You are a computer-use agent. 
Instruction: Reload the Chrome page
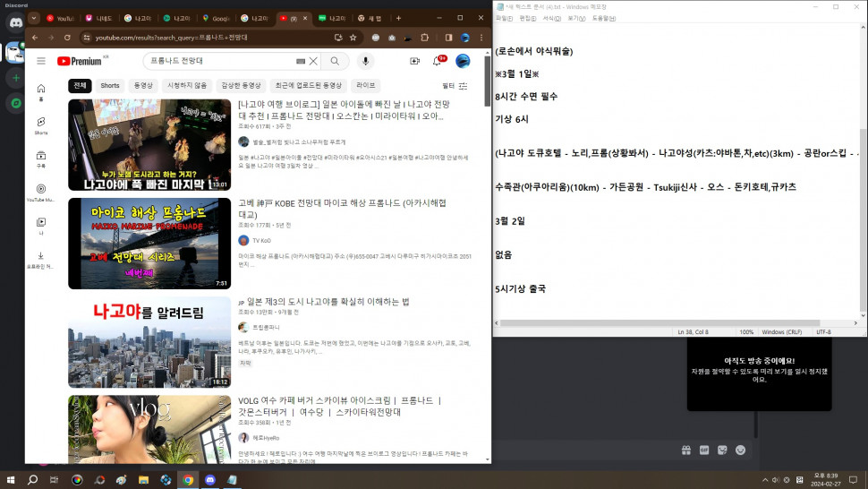[67, 38]
